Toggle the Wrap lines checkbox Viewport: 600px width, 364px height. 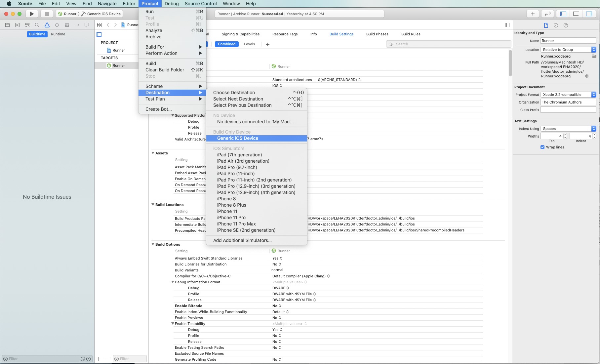(542, 147)
